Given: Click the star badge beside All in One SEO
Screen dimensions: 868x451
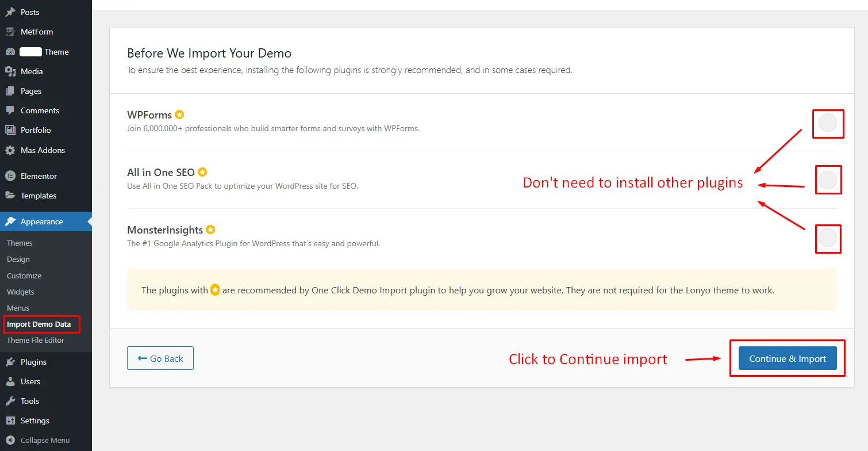Looking at the screenshot, I should point(202,172).
